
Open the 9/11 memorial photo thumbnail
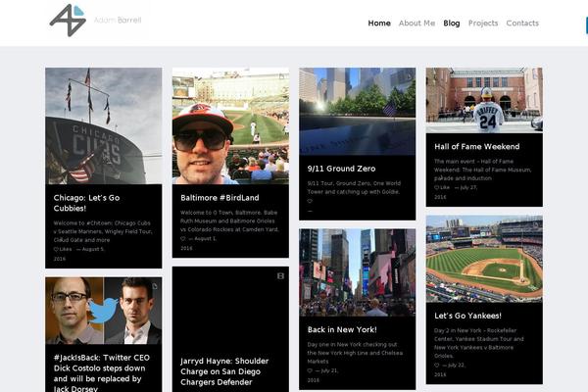click(358, 112)
